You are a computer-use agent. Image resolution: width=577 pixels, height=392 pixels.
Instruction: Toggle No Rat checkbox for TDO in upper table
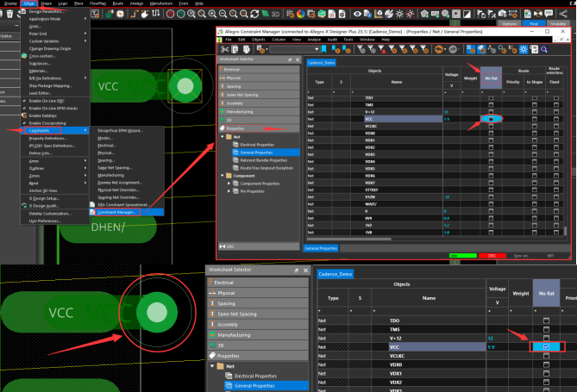point(491,98)
